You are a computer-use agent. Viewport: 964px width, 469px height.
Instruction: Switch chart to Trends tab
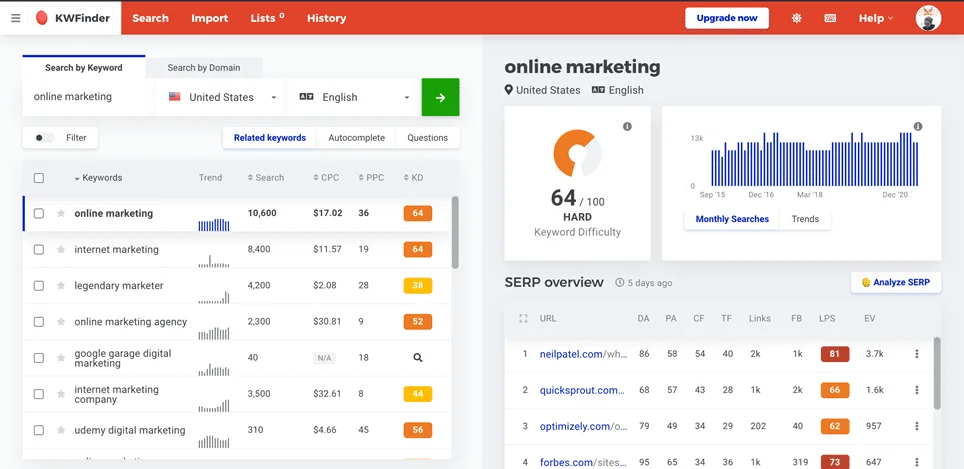(805, 219)
